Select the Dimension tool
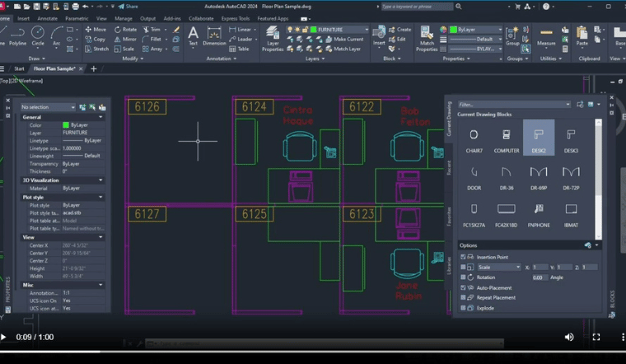Viewport: 626px width, 364px height. [214, 37]
